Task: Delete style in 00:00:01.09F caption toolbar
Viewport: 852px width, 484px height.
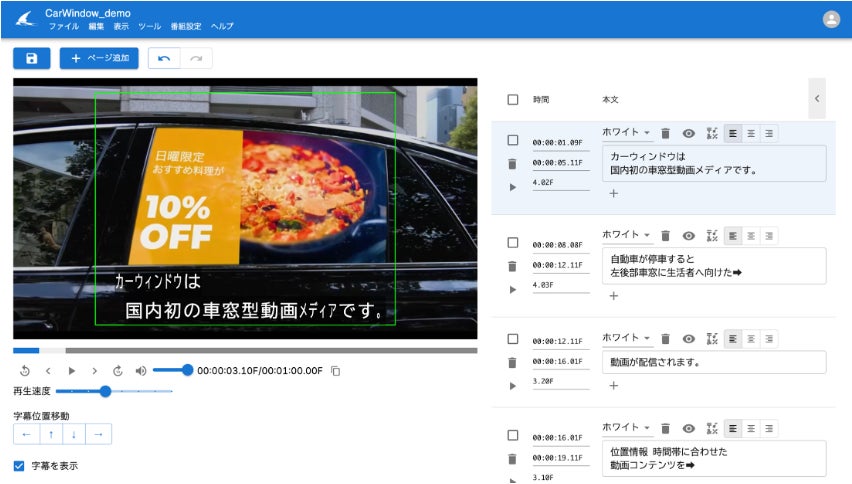Action: click(x=665, y=134)
